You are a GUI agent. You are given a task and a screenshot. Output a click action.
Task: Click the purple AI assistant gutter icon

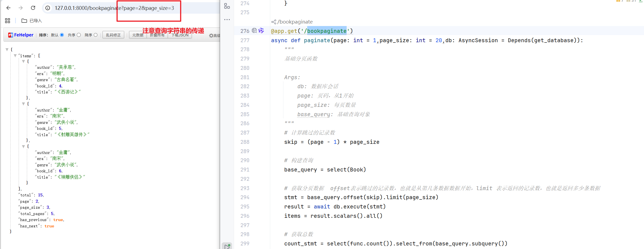[x=261, y=31]
